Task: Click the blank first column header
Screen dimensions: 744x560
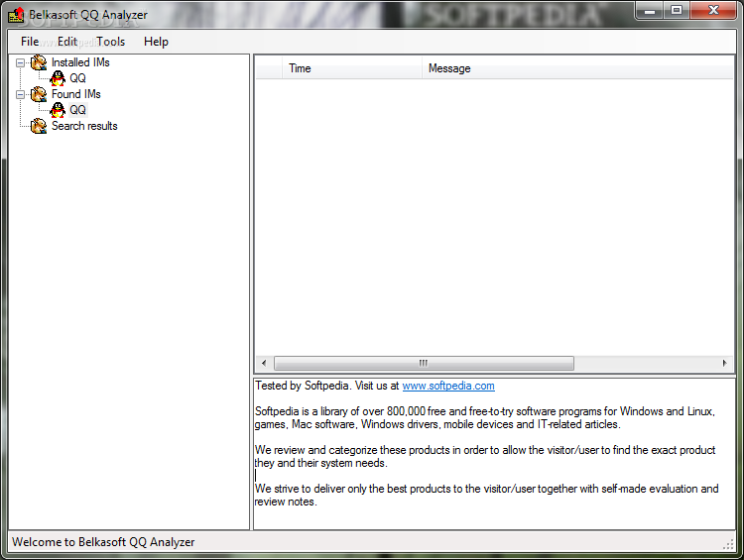Action: coord(269,68)
